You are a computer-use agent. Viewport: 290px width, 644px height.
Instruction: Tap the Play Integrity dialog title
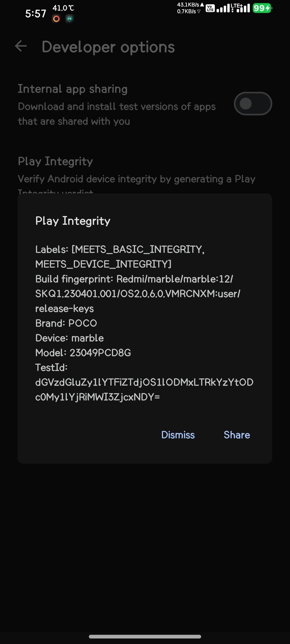[x=73, y=221]
